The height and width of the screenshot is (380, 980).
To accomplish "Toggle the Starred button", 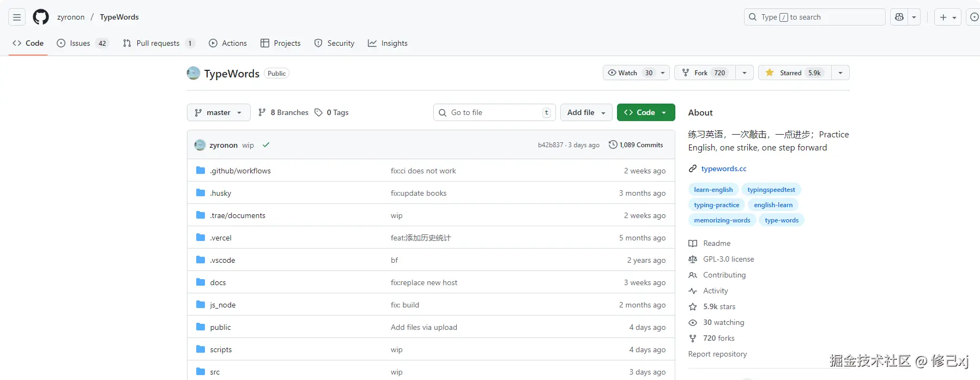I will pyautogui.click(x=795, y=73).
